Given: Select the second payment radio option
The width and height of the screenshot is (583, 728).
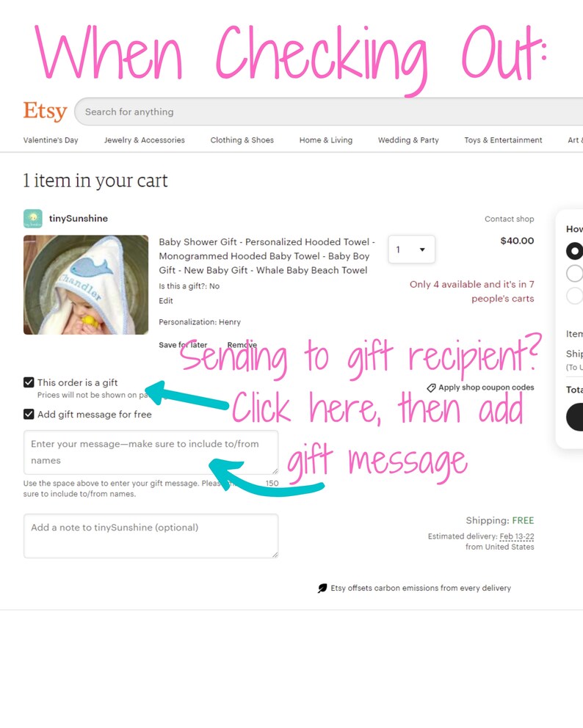Looking at the screenshot, I should point(575,274).
